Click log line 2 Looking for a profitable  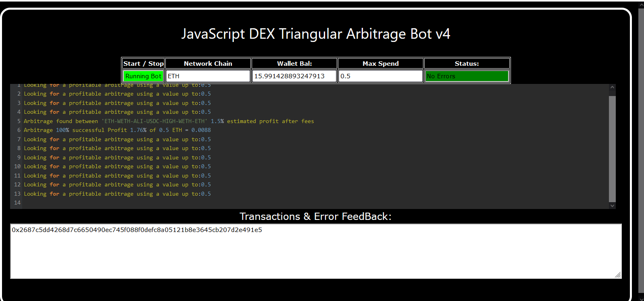coord(117,94)
